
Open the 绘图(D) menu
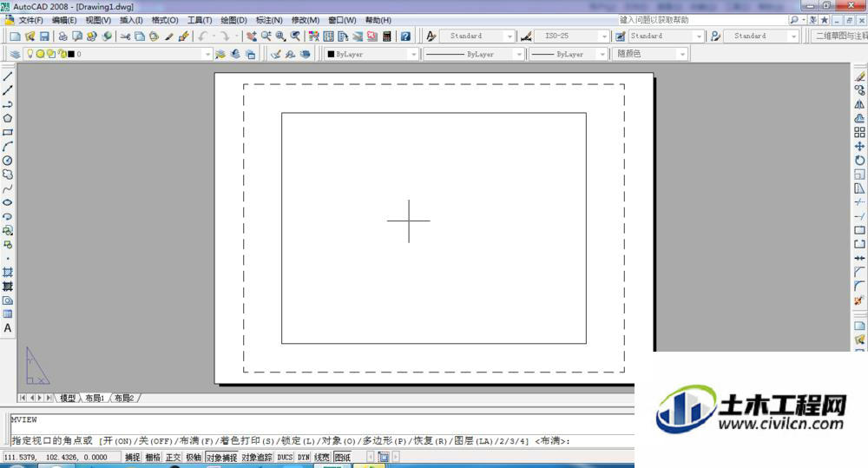pyautogui.click(x=233, y=20)
